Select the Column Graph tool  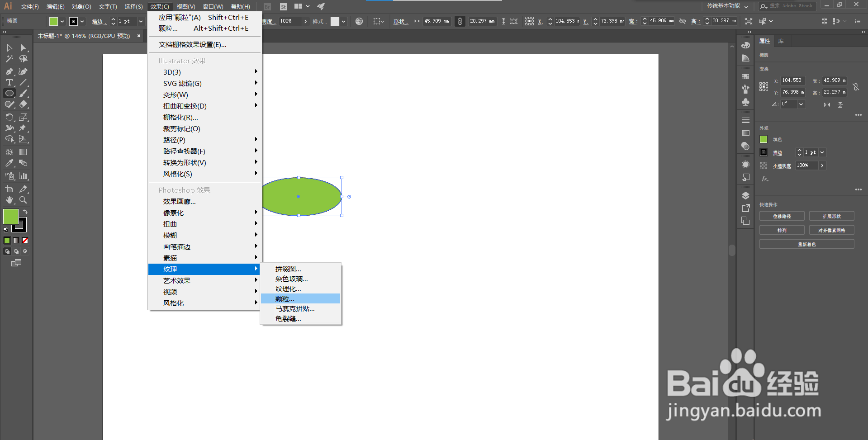click(x=23, y=176)
